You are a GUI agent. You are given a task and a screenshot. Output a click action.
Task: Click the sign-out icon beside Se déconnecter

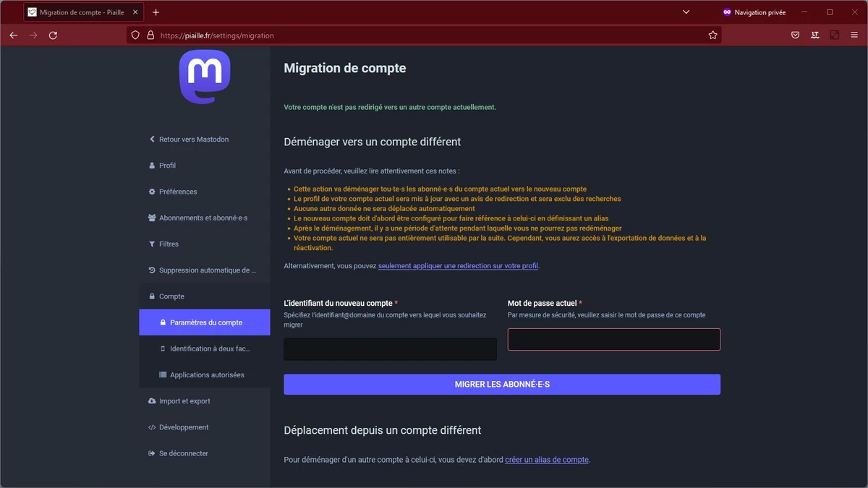click(152, 453)
